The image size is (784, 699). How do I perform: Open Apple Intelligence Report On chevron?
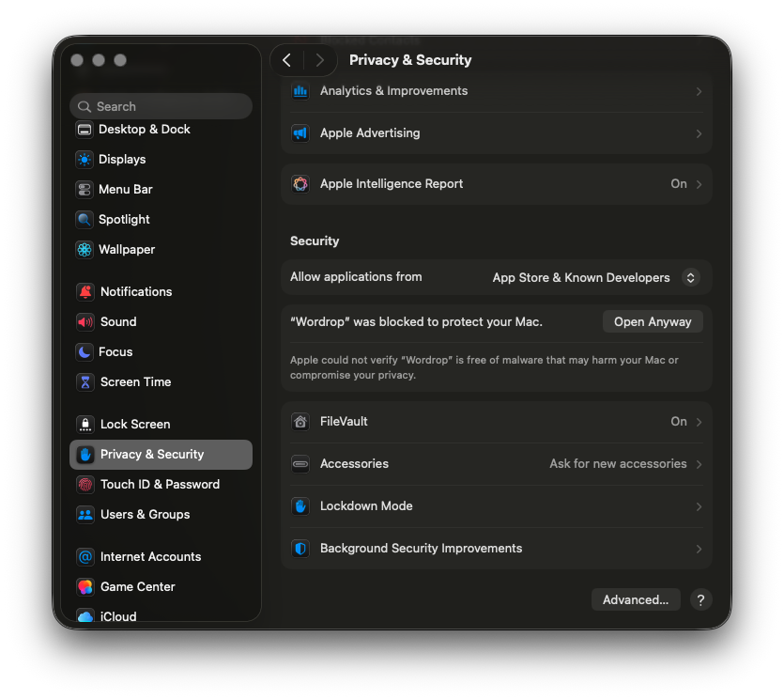[x=699, y=184]
